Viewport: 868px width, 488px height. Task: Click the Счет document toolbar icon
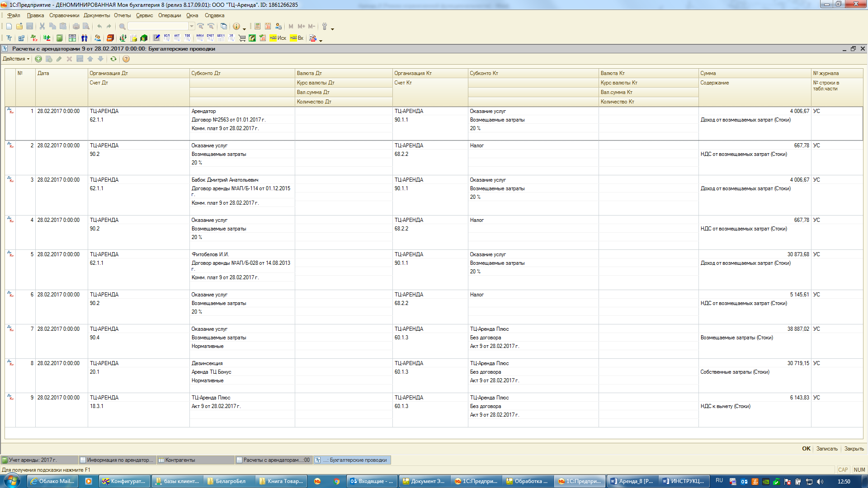210,38
